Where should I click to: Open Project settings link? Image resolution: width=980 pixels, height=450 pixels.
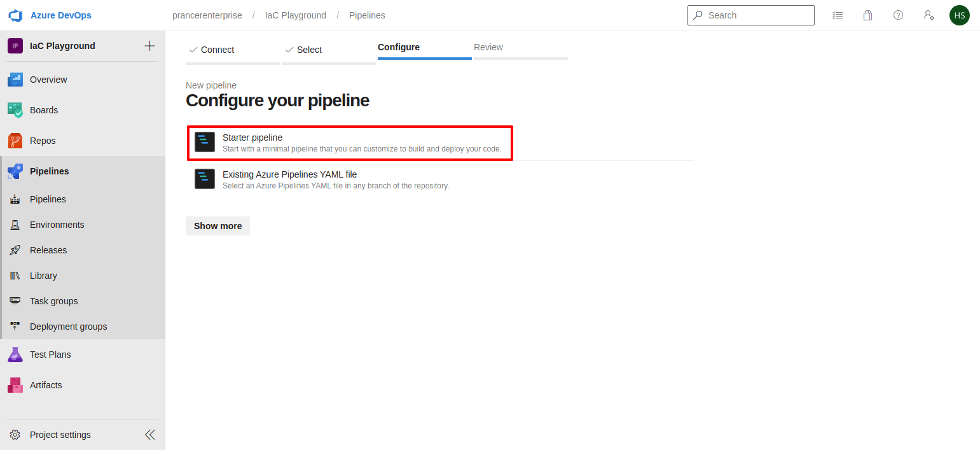60,435
